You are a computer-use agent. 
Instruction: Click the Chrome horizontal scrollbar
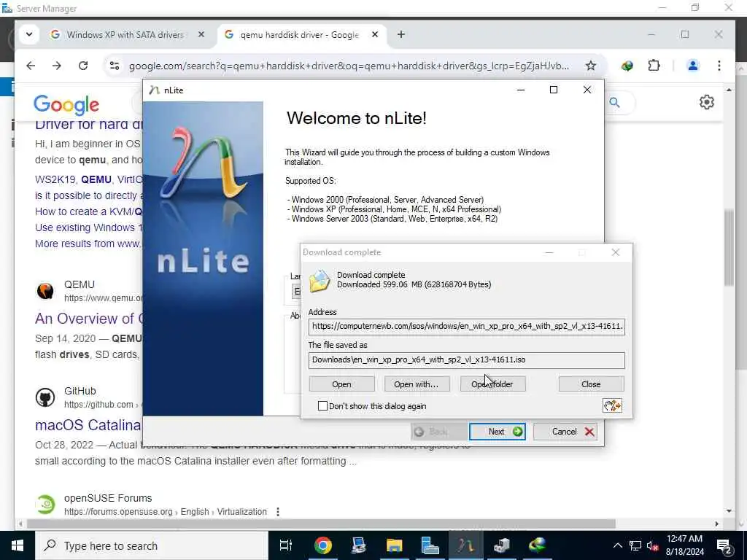[x=321, y=524]
